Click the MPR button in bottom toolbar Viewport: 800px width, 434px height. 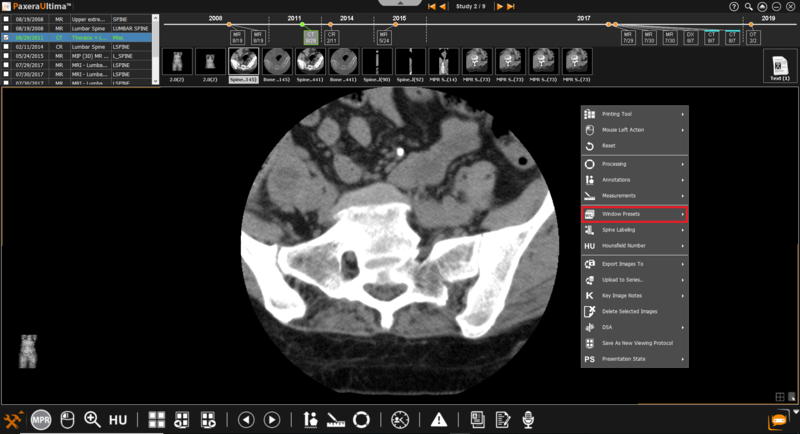[41, 419]
